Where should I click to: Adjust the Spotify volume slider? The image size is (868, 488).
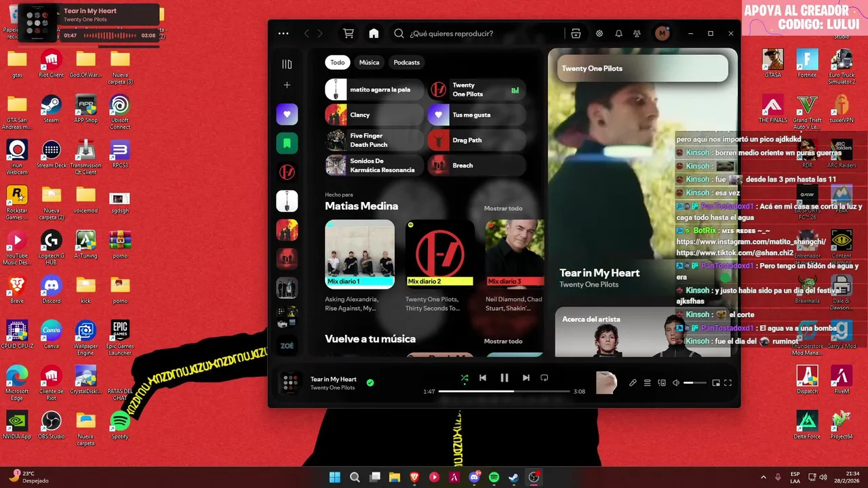coord(694,383)
